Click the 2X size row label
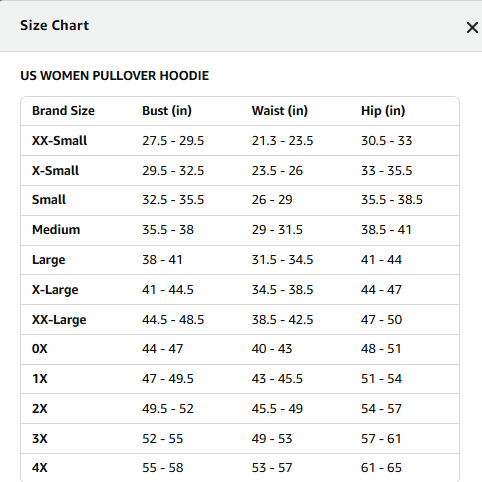 pyautogui.click(x=40, y=409)
